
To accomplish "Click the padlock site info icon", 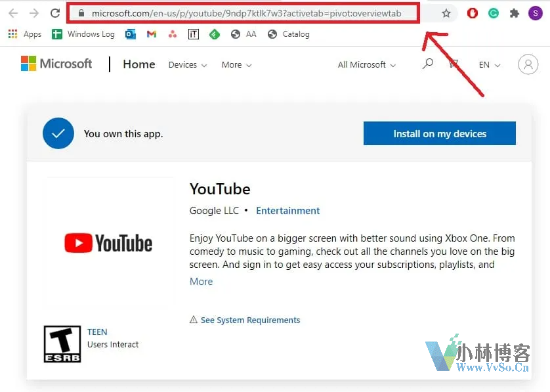I will [81, 13].
